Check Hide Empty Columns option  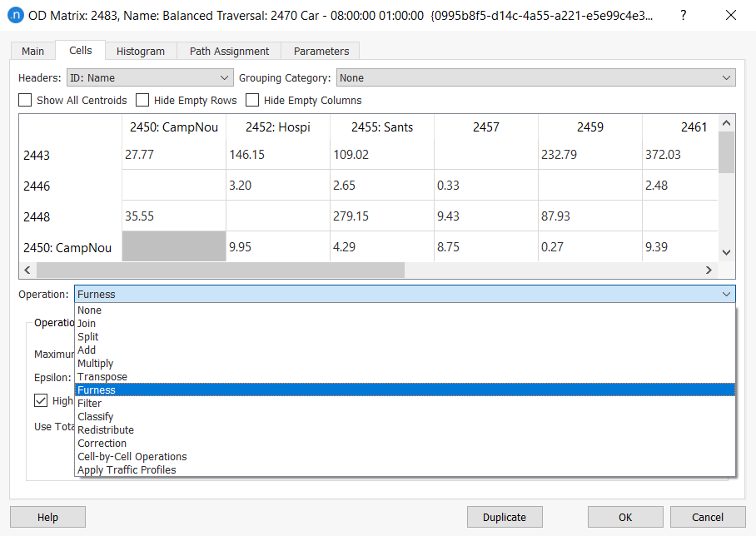pos(252,100)
